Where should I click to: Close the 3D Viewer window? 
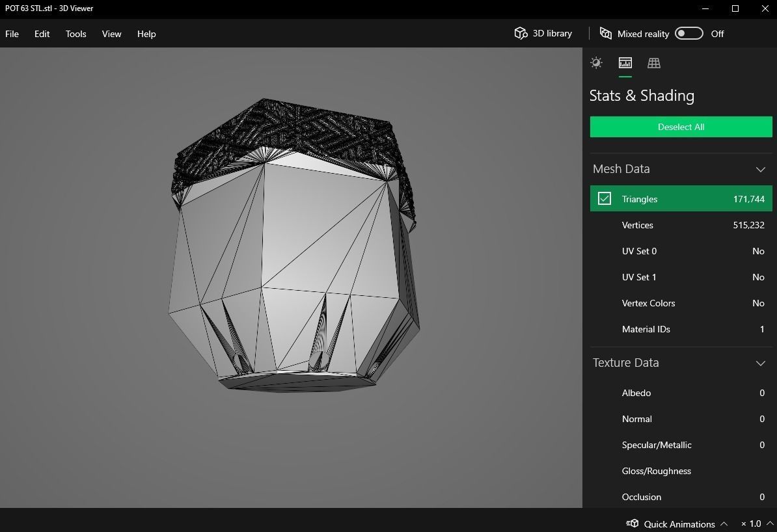(x=765, y=8)
